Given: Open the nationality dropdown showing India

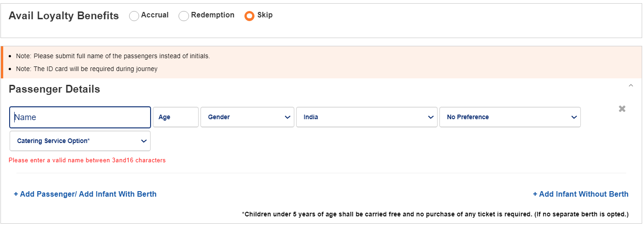Looking at the screenshot, I should pyautogui.click(x=366, y=117).
